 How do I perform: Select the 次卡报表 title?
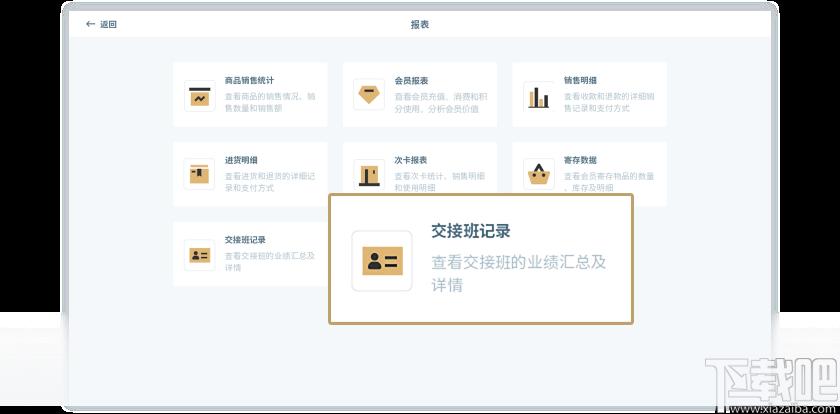pos(411,160)
